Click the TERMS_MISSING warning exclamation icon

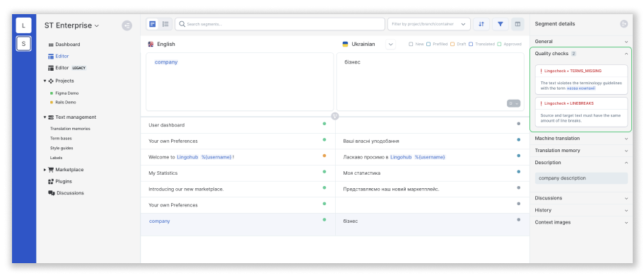pos(541,71)
